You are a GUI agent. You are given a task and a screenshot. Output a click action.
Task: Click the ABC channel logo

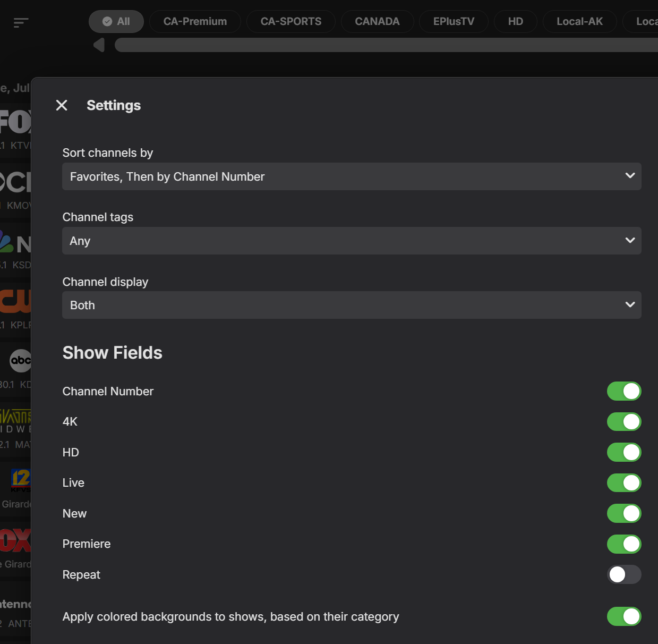(21, 361)
